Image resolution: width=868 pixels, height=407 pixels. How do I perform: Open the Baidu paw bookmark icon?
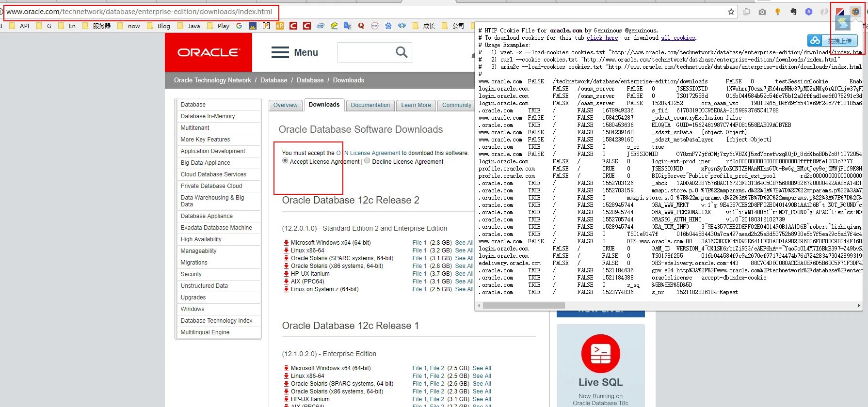(x=388, y=26)
